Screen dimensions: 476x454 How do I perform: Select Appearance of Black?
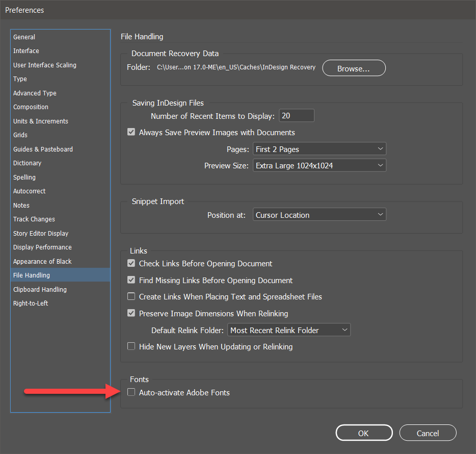tap(60, 261)
